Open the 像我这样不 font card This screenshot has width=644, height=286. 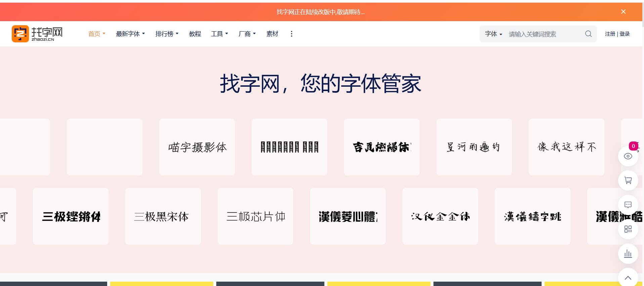pos(566,147)
